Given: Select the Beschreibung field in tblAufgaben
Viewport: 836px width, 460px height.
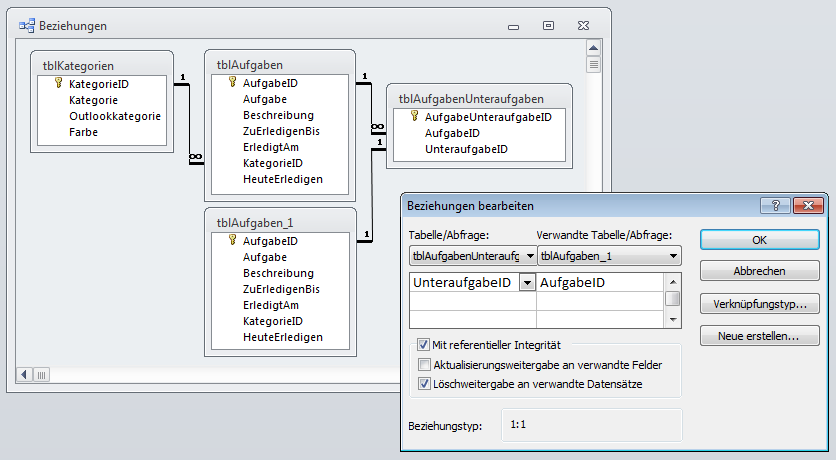Looking at the screenshot, I should click(278, 115).
